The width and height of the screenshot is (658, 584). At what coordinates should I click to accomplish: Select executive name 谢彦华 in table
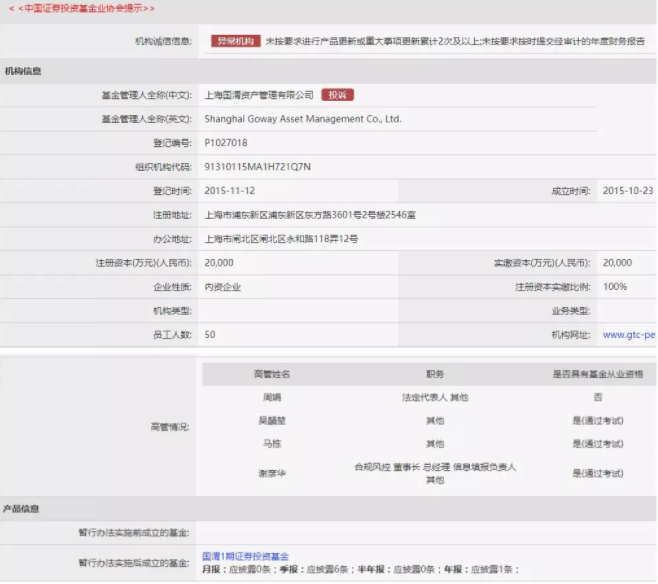(271, 472)
